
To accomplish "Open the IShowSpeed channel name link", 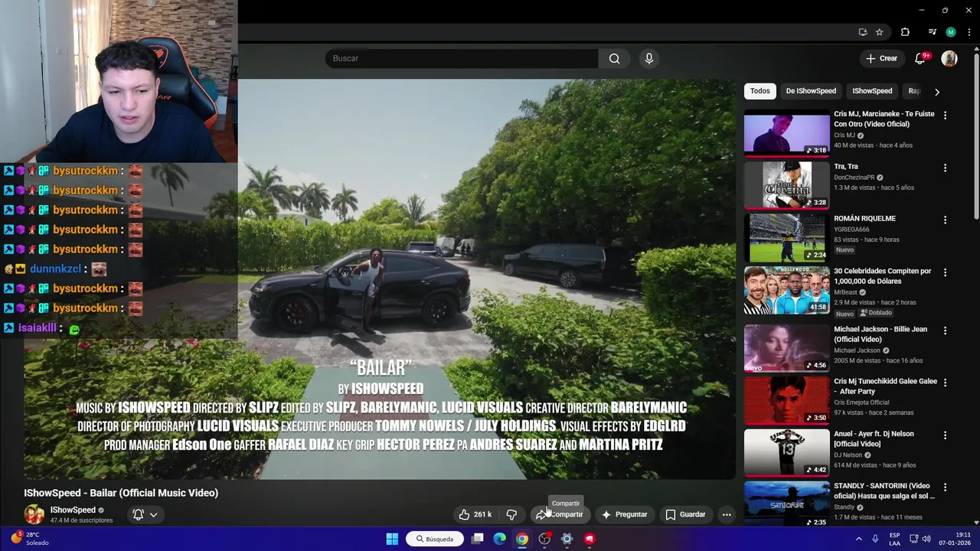I will [73, 510].
